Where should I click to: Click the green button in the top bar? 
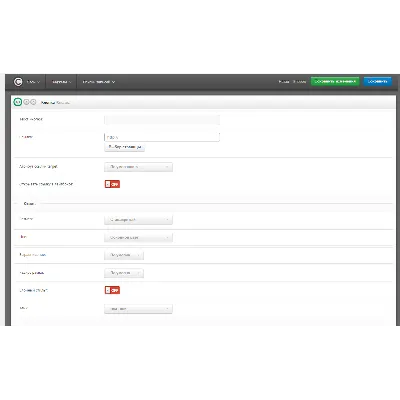point(335,81)
